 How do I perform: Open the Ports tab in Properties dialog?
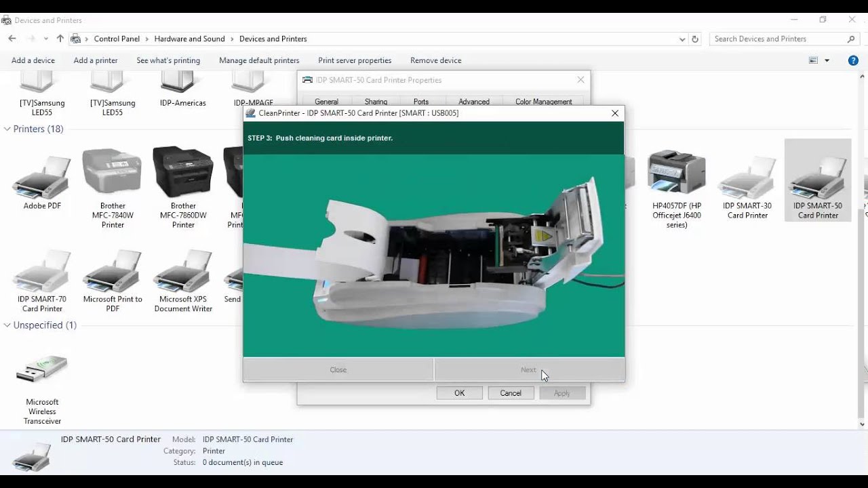point(421,102)
